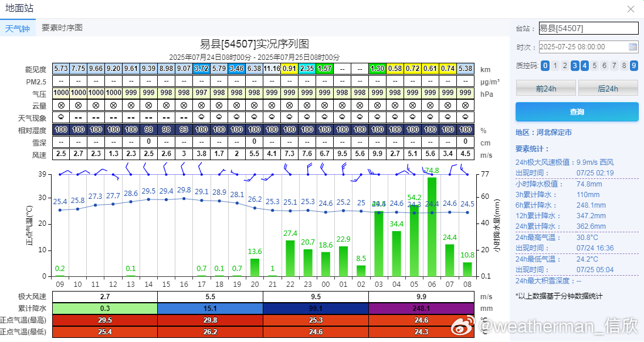
Task: Click the purple 248.1 cumulative rainfall cell
Action: pos(421,309)
